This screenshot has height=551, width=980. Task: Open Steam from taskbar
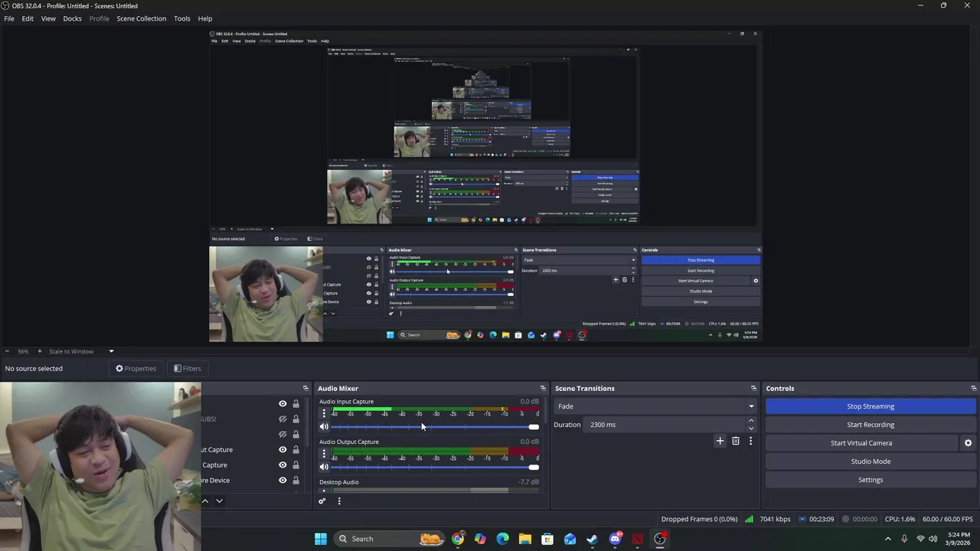(x=593, y=539)
